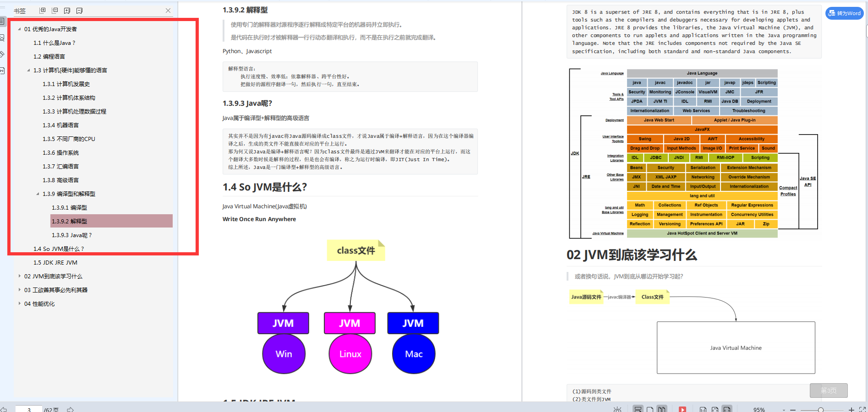
Task: Click the 1.3.9.2 解释型 page heading
Action: (245, 10)
